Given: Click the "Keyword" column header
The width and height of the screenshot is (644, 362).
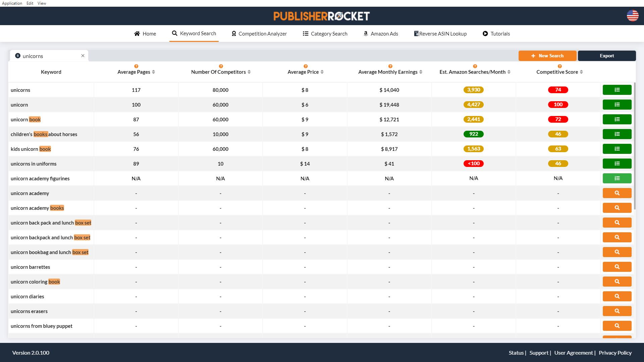Looking at the screenshot, I should pos(51,72).
